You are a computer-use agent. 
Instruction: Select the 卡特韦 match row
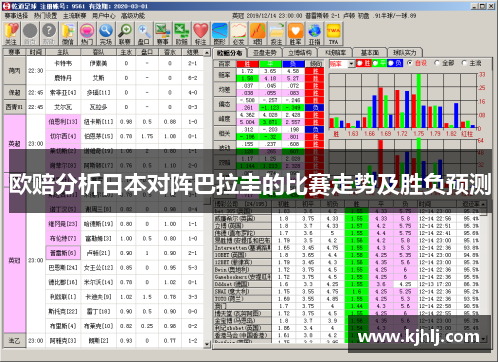124,63
